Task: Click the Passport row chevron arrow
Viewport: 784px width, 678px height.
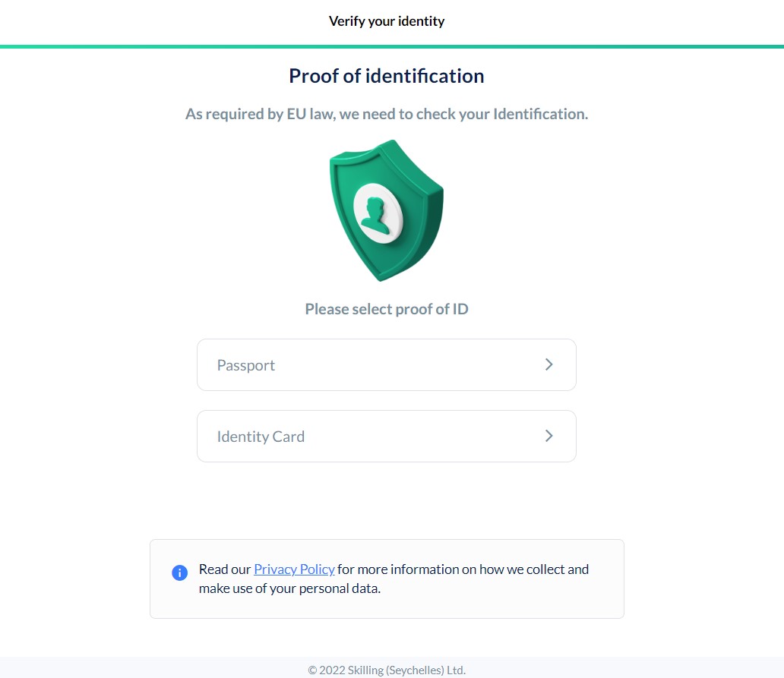Action: (548, 364)
